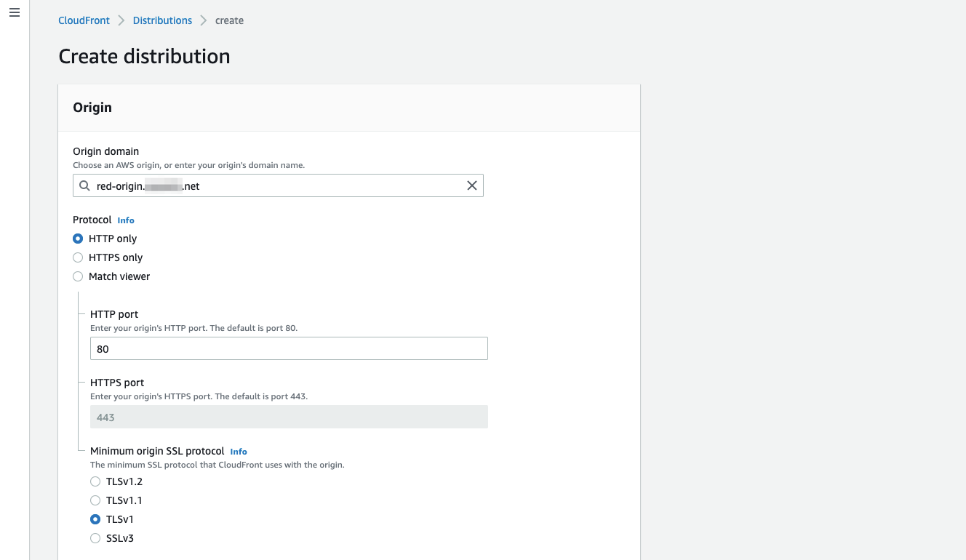This screenshot has width=966, height=560.
Task: Select TLSv1.2 minimum SSL protocol
Action: click(95, 481)
